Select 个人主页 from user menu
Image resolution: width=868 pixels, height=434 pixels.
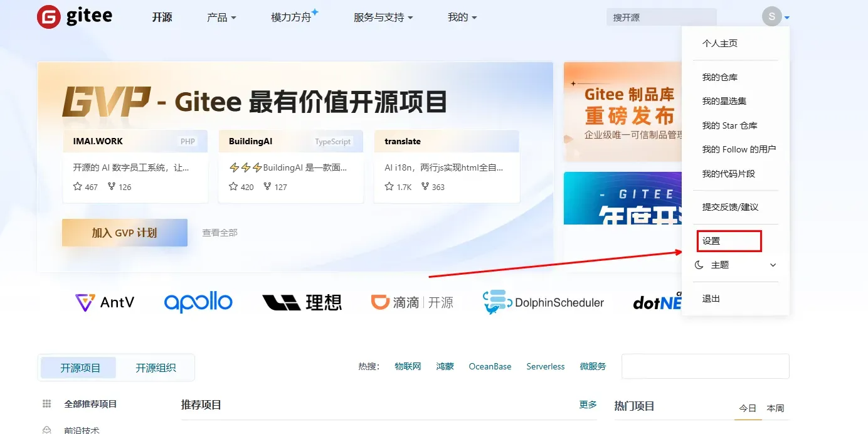pyautogui.click(x=720, y=43)
